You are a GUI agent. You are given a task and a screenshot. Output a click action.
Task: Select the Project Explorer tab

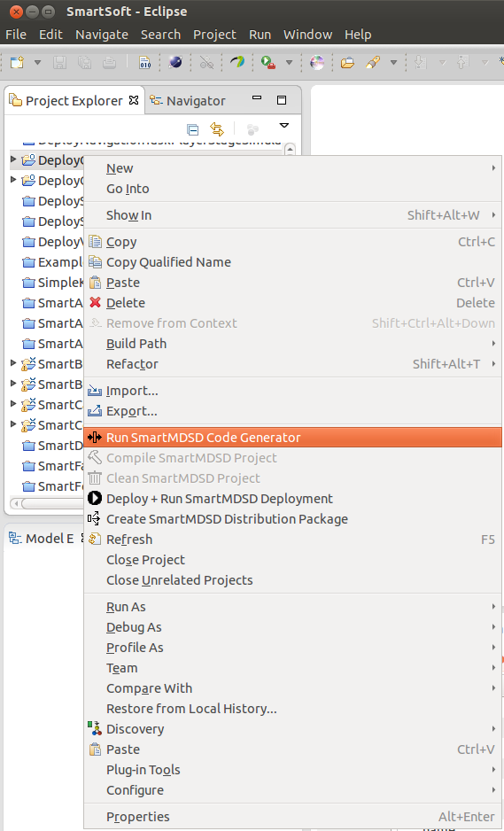(74, 101)
